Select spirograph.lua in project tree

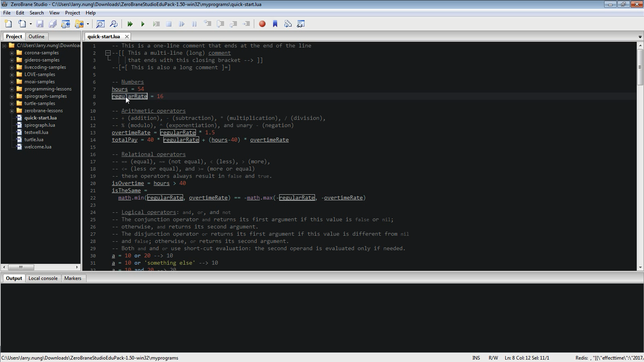coord(39,125)
